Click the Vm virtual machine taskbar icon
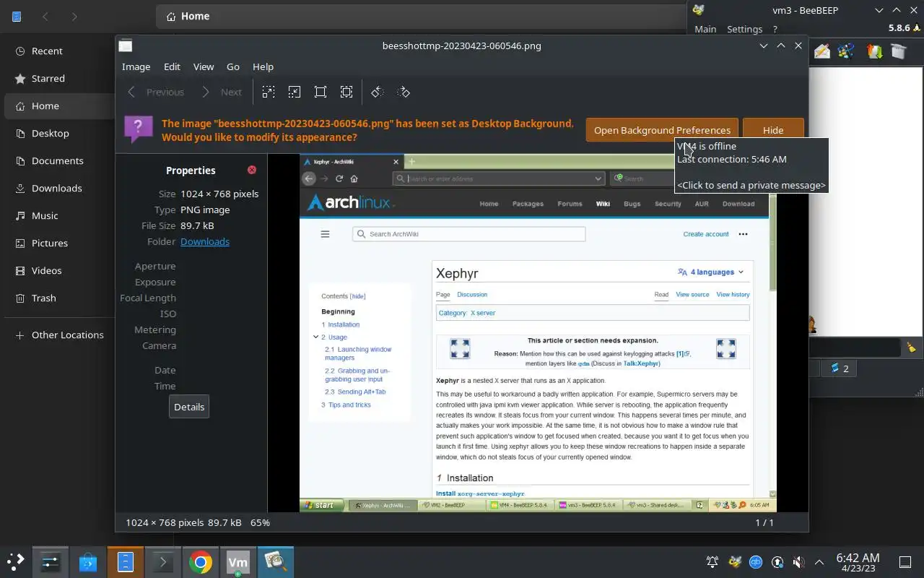This screenshot has width=924, height=578. 238,561
